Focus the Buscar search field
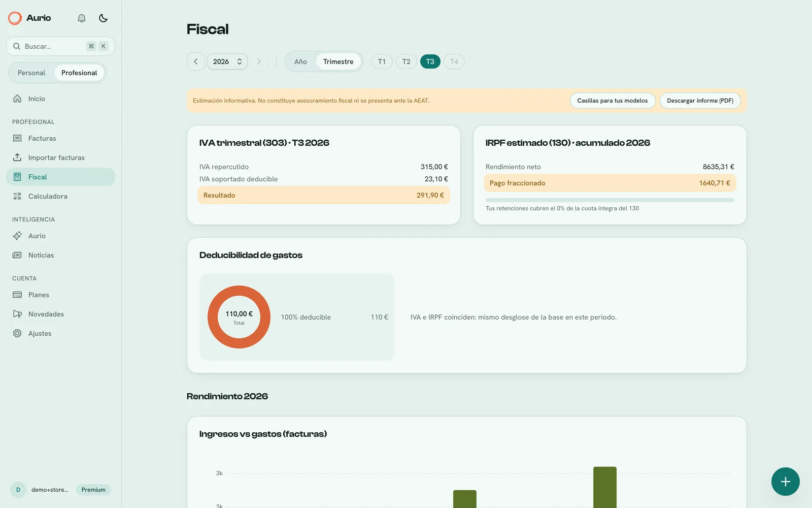Screen dimensions: 812x508 [x=60, y=46]
